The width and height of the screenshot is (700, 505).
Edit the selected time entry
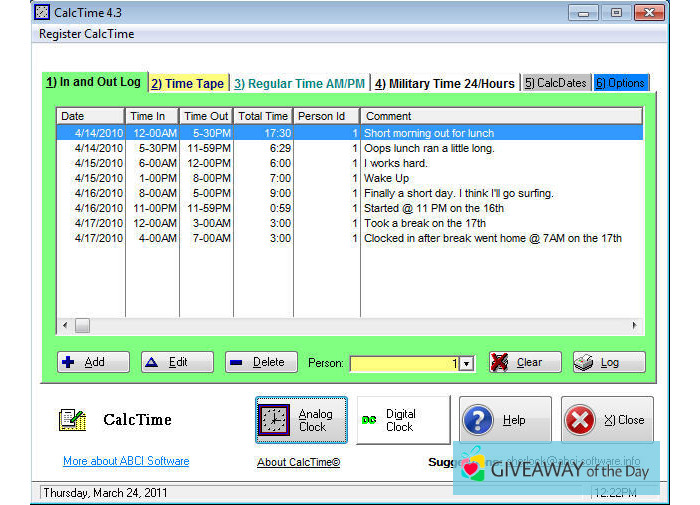(177, 362)
